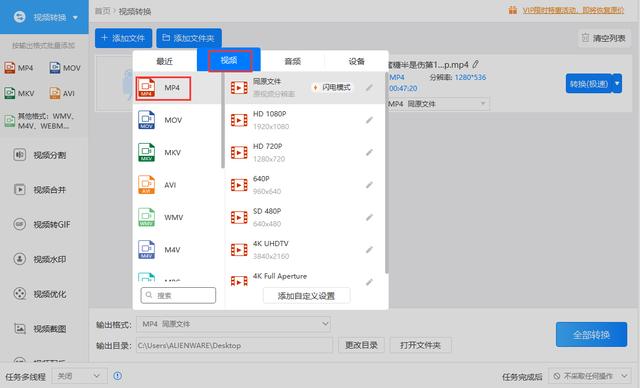Screen dimensions: 640x388
Task: Select the SD 480P preset
Action: tap(305, 217)
